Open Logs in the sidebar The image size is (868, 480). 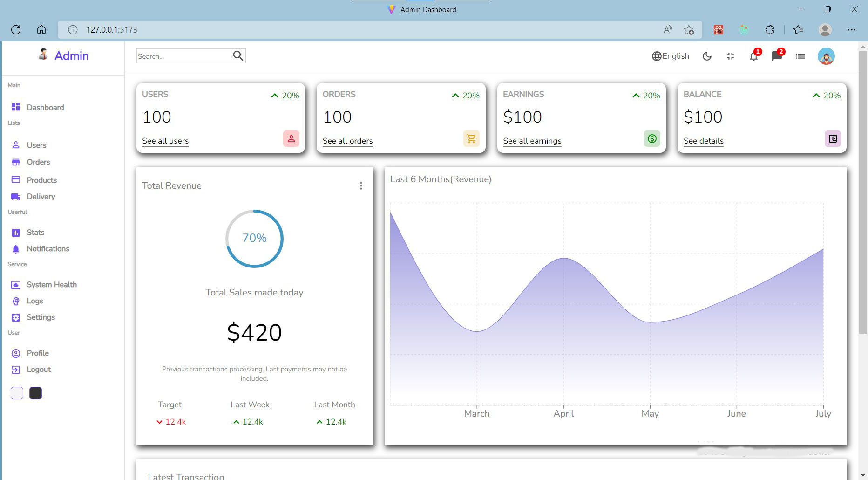27,301
